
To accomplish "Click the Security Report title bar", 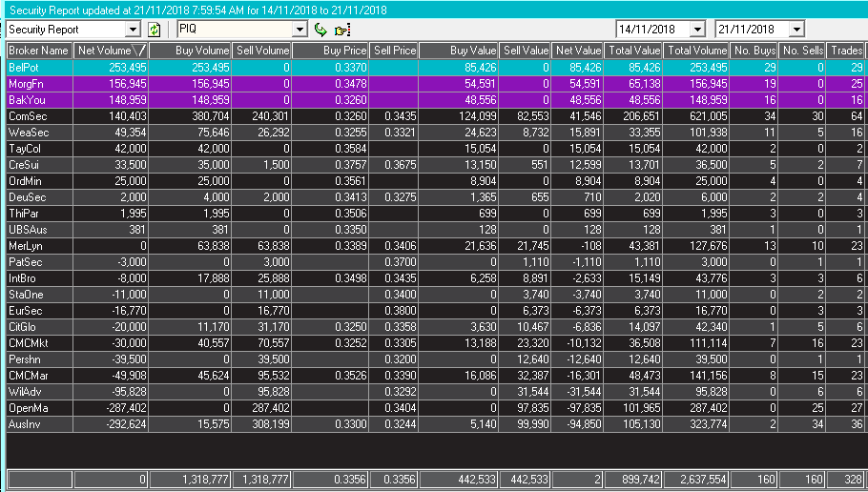I will (x=435, y=10).
